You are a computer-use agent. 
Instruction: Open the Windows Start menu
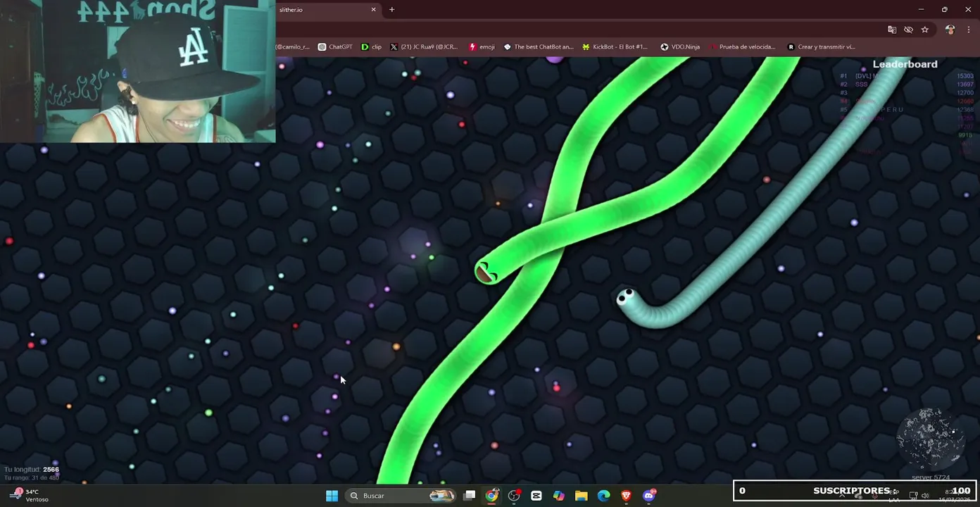pyautogui.click(x=332, y=496)
